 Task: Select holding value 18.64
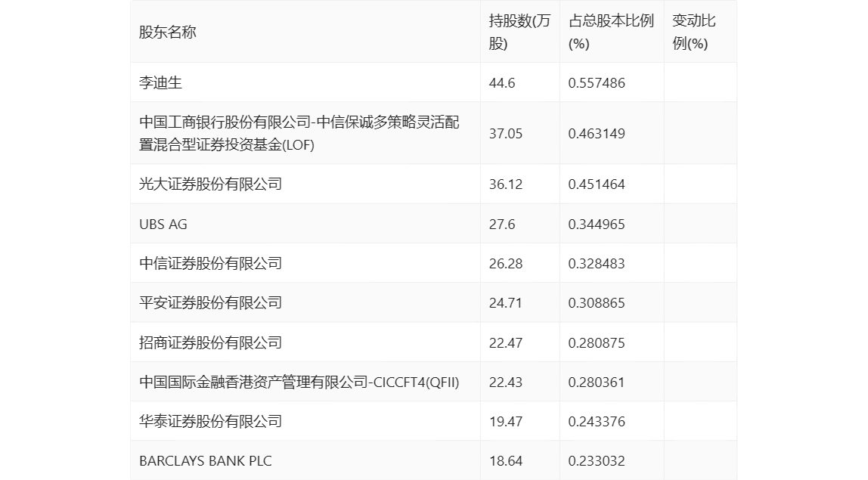(x=505, y=460)
